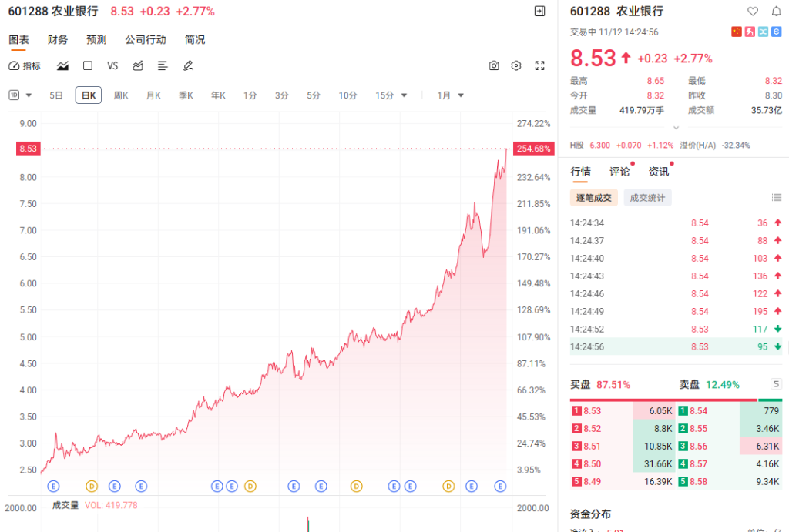Screen dimensions: 789x532
Task: Expand more quote details chevron
Action: click(676, 128)
